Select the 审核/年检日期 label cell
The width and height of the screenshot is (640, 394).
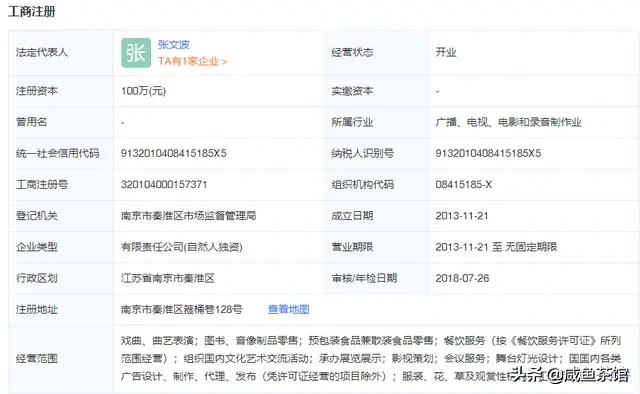(376, 278)
